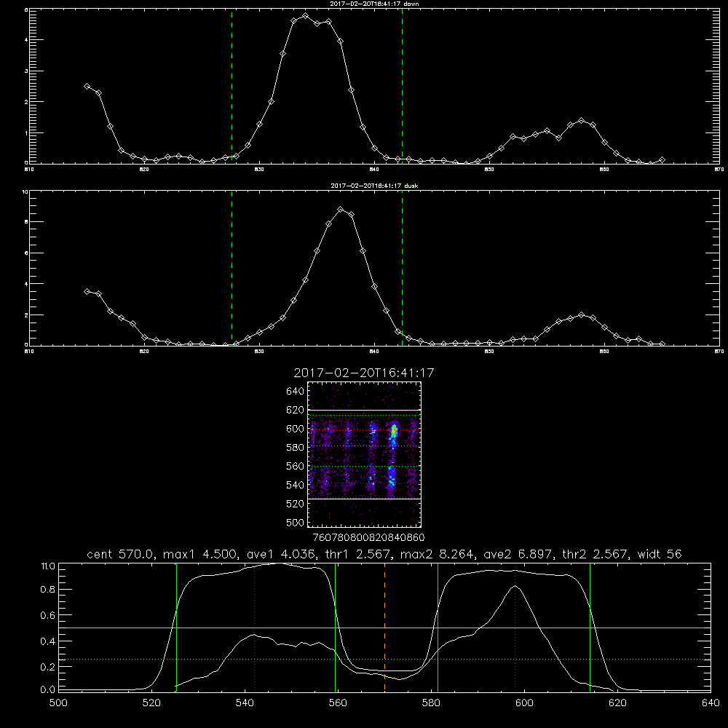Open the colored spectral image thumbnail
The height and width of the screenshot is (728, 728).
click(365, 454)
